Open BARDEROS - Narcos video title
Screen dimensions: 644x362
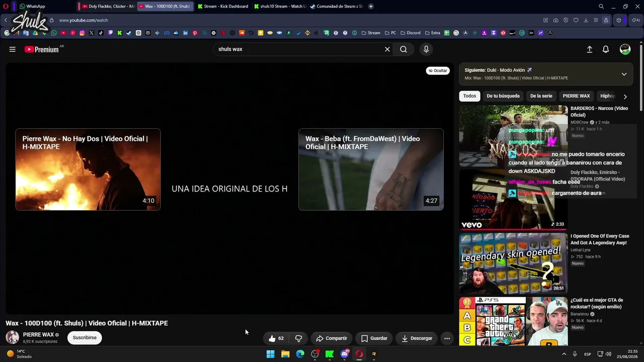pyautogui.click(x=599, y=112)
